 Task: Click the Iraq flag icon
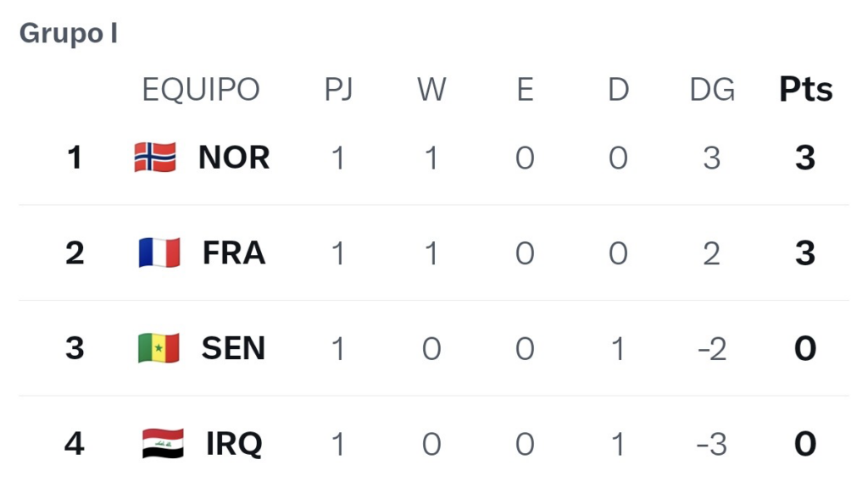[163, 443]
